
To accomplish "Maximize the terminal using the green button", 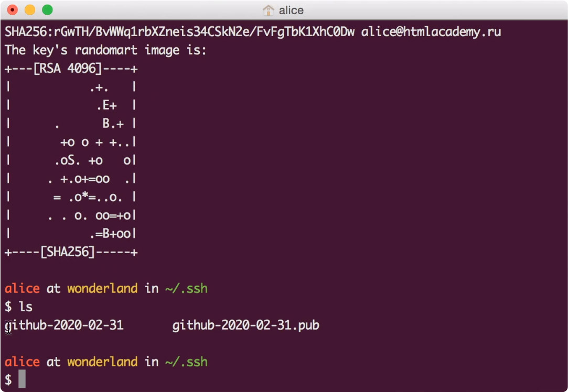I will coord(47,9).
